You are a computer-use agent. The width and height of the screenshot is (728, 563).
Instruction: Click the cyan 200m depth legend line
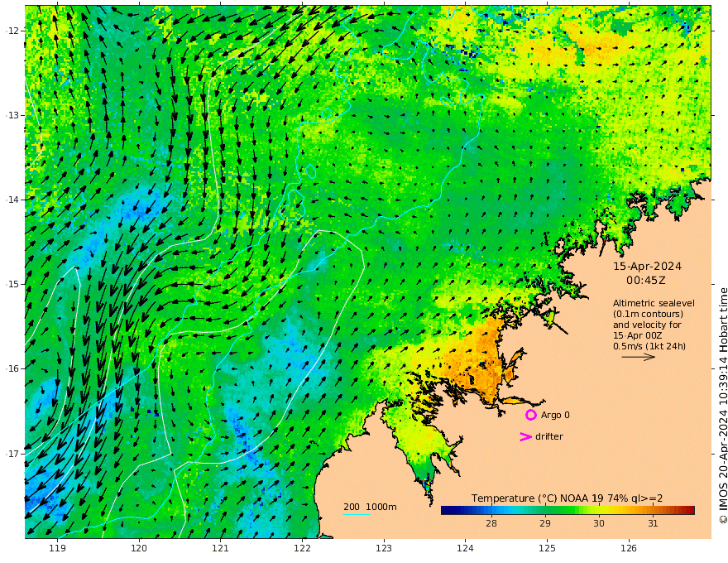point(356,514)
